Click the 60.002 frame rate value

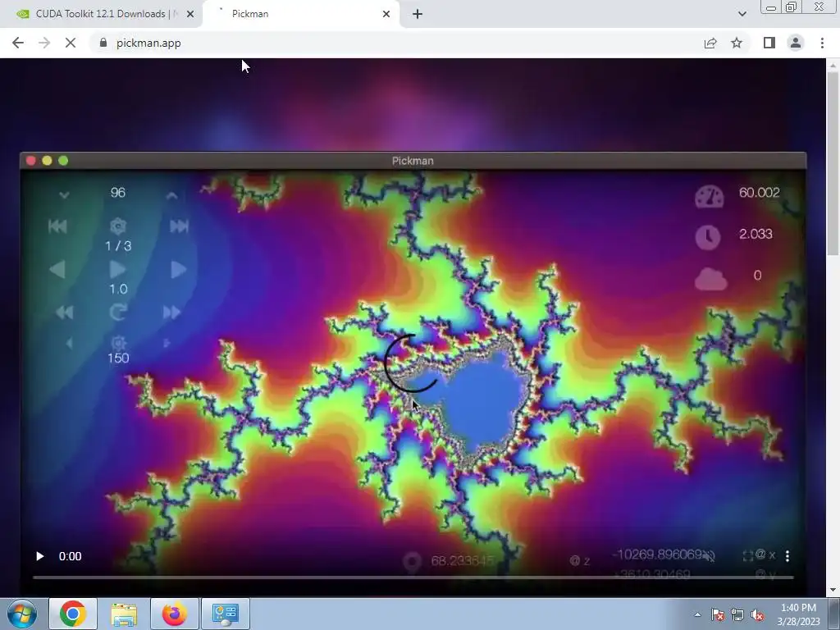[759, 192]
